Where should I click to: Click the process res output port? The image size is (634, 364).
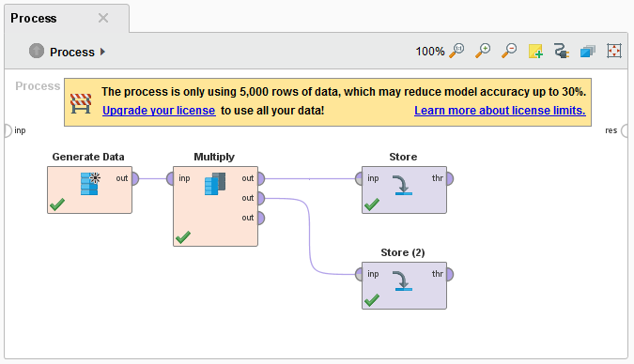click(625, 130)
